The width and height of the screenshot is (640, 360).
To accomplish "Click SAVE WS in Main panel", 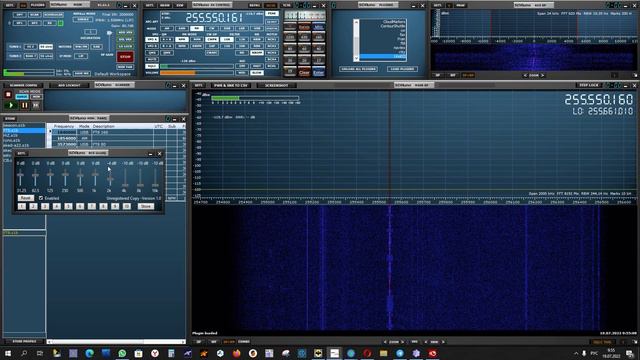I will click(x=82, y=73).
